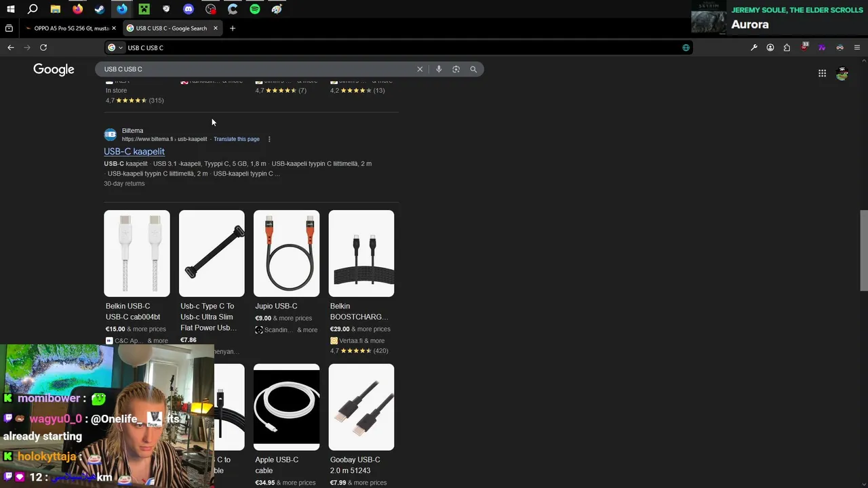Open the Firefox hamburger application menu
This screenshot has height=488, width=868.
[x=857, y=47]
